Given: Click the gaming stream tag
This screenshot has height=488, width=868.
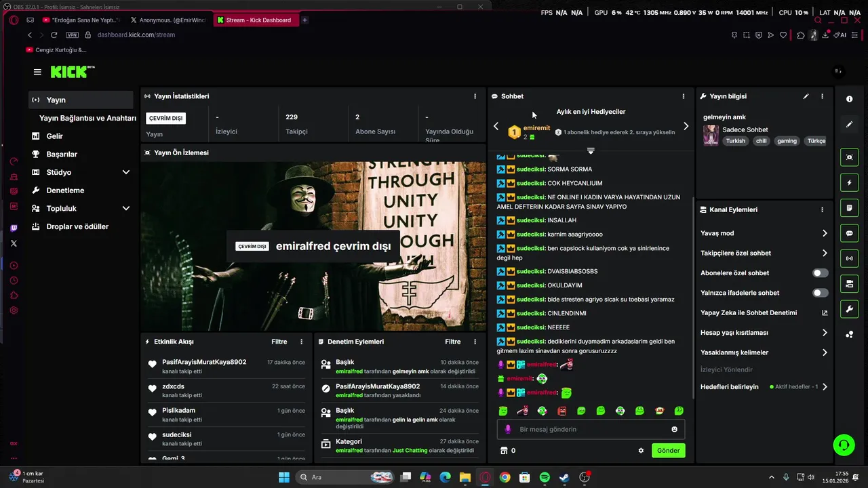Looking at the screenshot, I should point(787,141).
